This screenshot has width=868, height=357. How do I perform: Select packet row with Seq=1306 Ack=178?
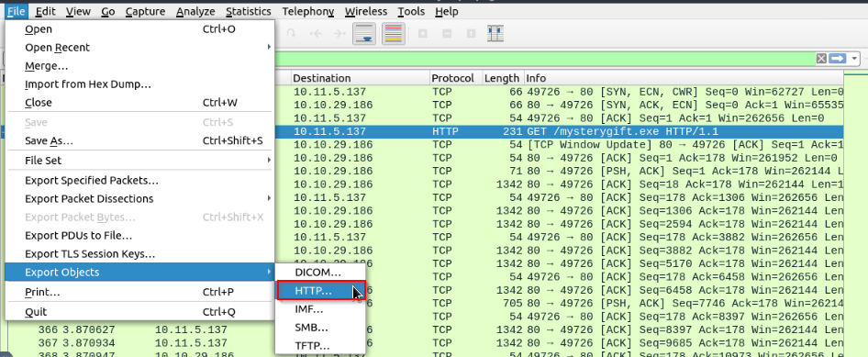[559, 211]
